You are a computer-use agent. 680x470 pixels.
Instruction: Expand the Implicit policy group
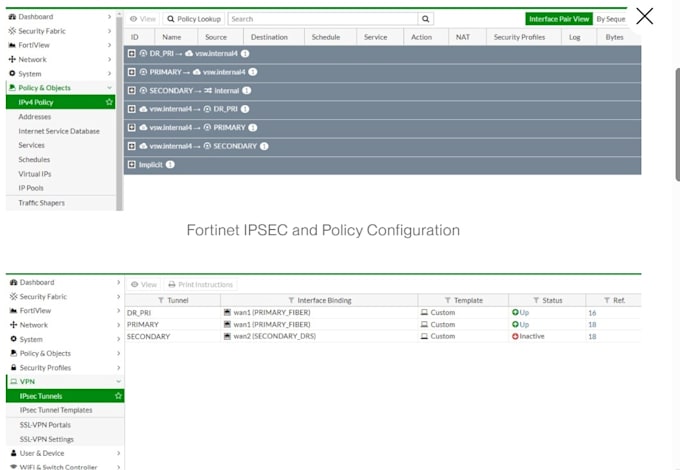coord(132,164)
